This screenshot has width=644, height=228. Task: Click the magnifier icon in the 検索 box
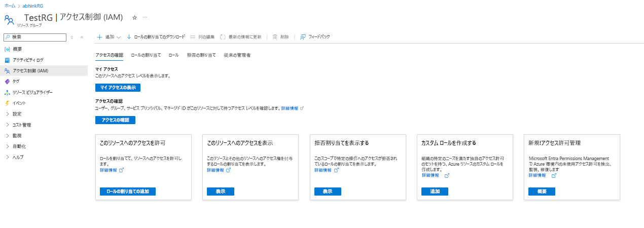click(x=8, y=37)
